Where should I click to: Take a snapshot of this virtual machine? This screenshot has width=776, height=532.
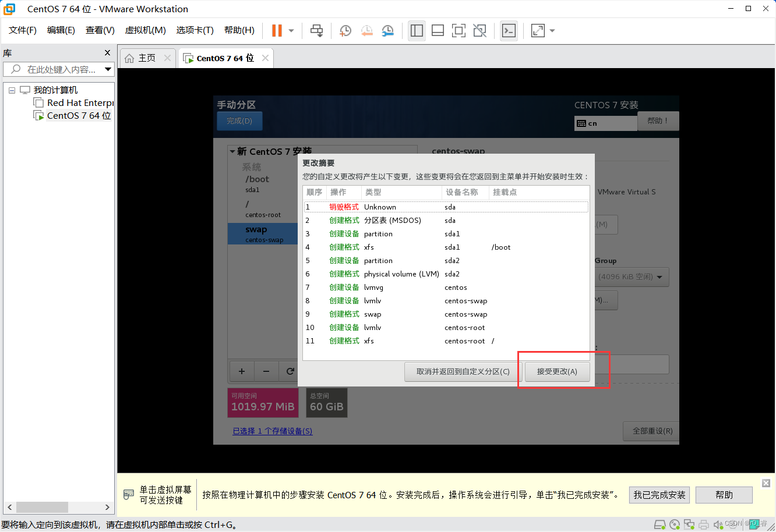[x=345, y=31]
